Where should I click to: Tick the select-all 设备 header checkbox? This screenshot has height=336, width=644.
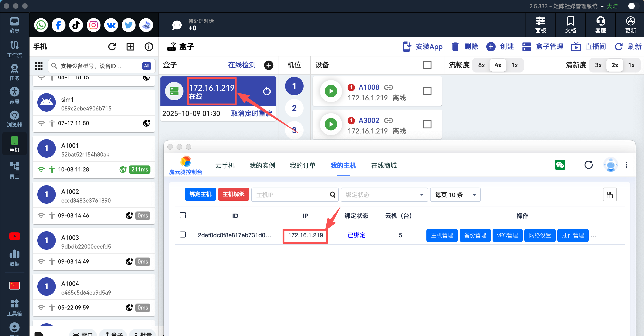click(x=427, y=65)
